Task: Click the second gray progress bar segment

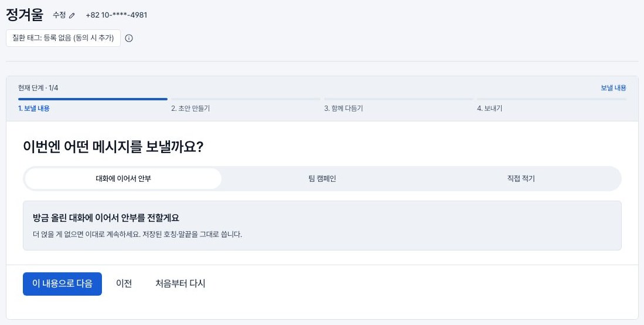Action: (x=246, y=99)
